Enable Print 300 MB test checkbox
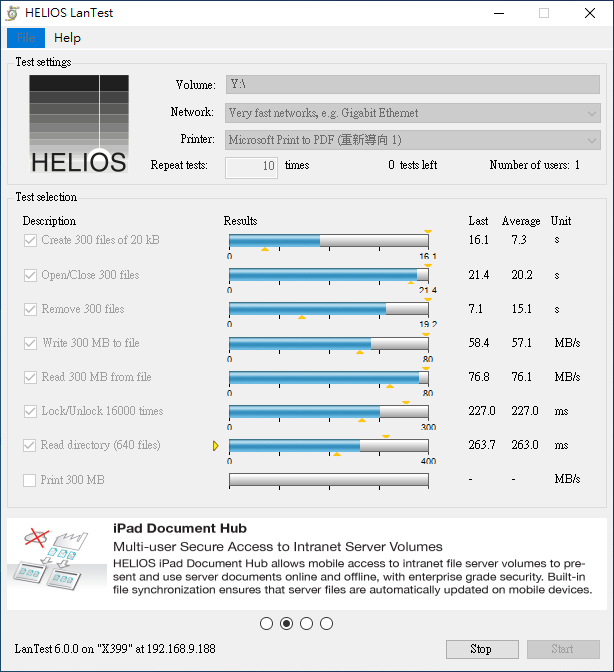The height and width of the screenshot is (672, 614). (x=29, y=480)
